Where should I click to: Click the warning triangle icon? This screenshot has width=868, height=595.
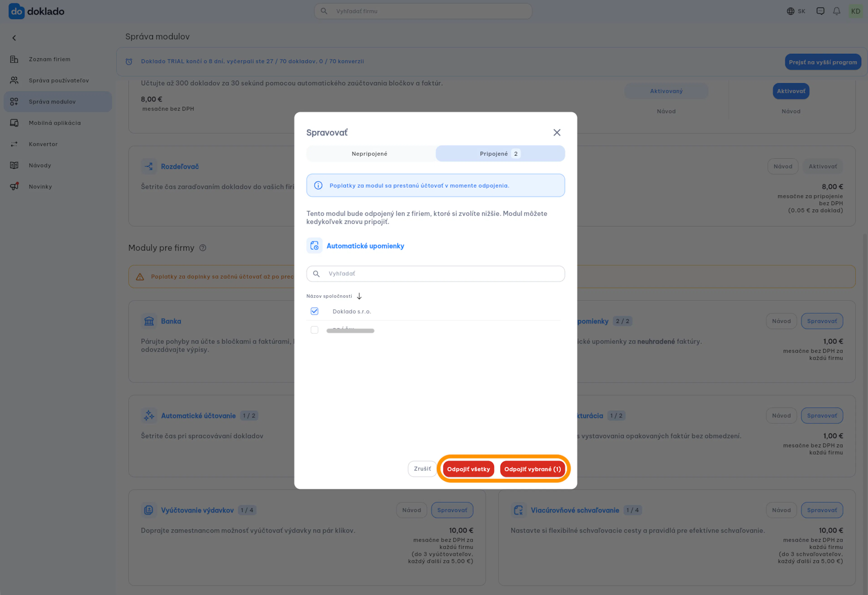[x=140, y=277]
